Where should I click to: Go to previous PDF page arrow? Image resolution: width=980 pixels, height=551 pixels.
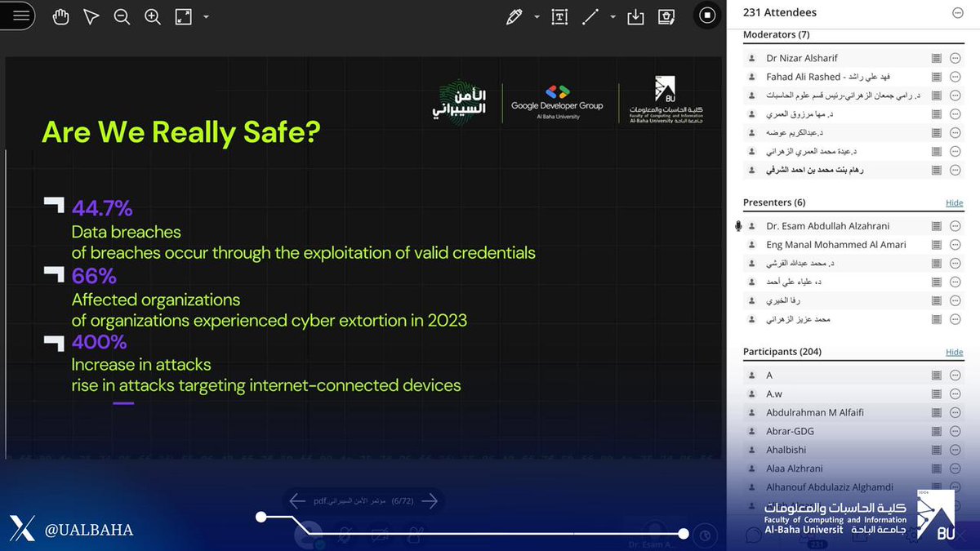click(298, 501)
